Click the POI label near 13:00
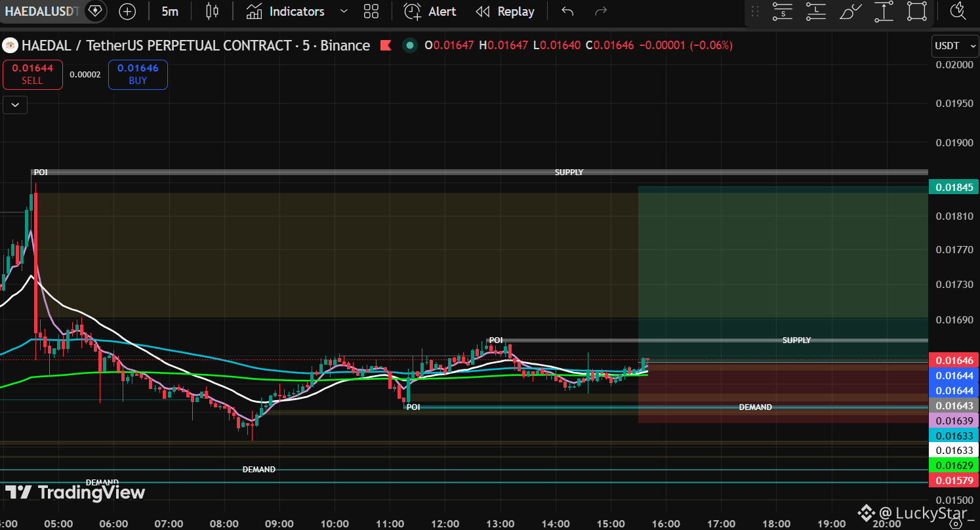This screenshot has height=530, width=980. pos(496,340)
